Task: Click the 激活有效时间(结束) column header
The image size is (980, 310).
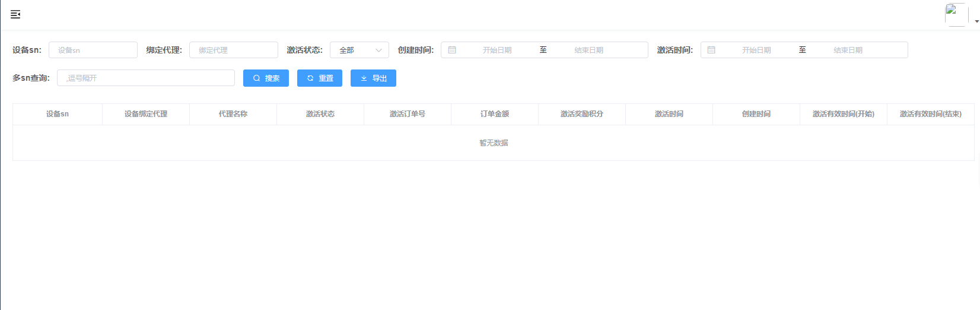Action: (x=930, y=114)
